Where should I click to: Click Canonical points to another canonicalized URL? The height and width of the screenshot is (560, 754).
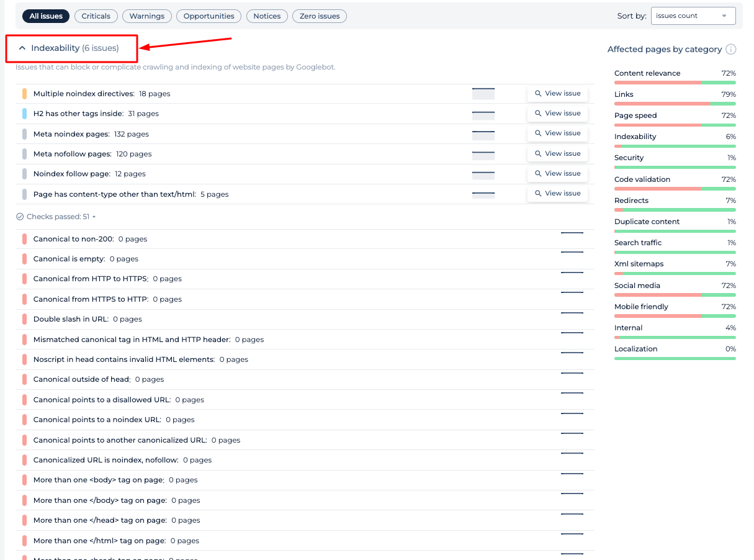305,440
